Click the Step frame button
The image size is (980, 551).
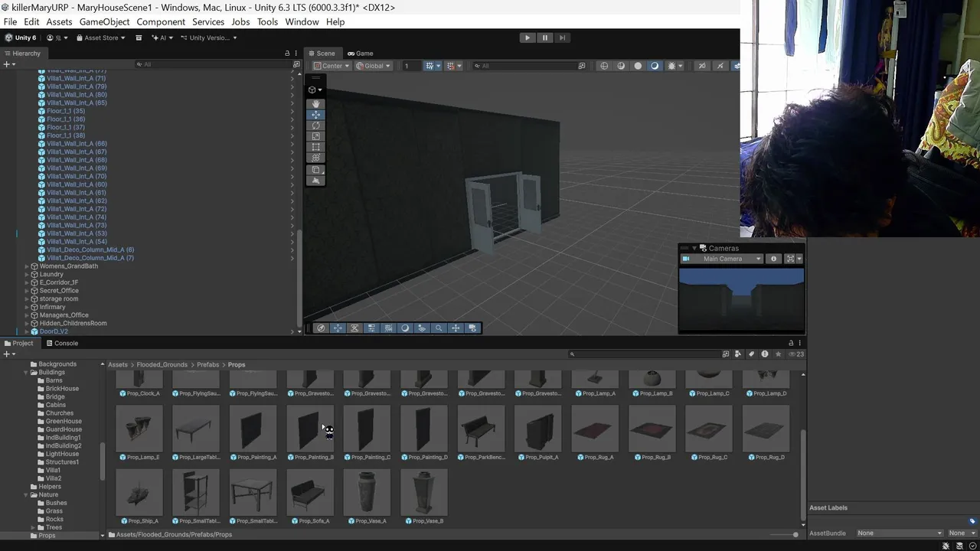tap(562, 37)
